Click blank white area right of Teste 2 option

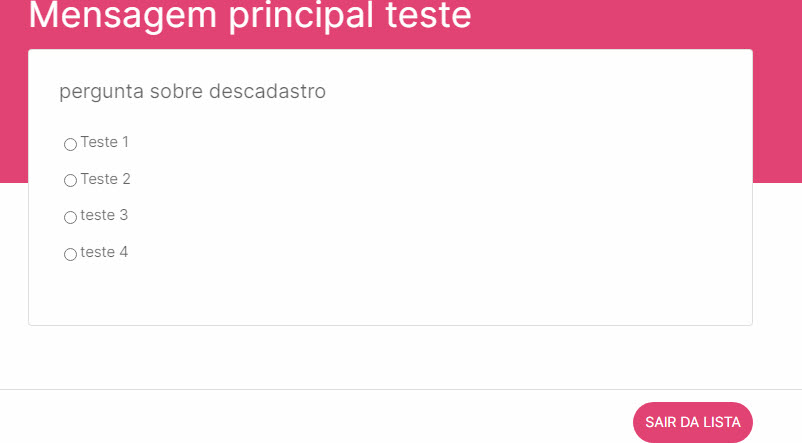(x=450, y=180)
